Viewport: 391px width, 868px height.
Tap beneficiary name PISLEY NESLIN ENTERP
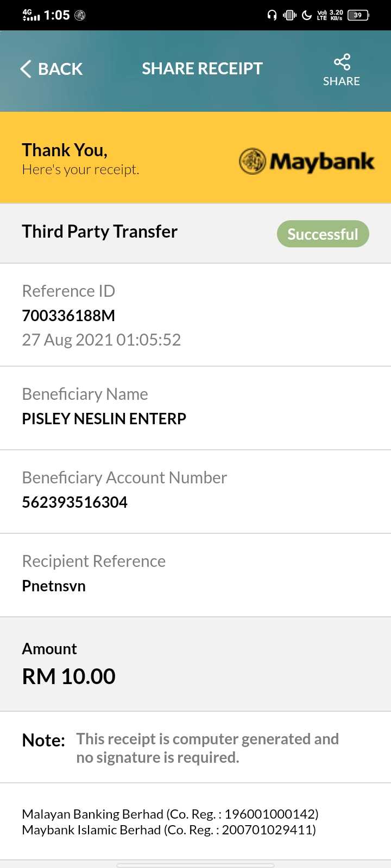click(x=104, y=419)
